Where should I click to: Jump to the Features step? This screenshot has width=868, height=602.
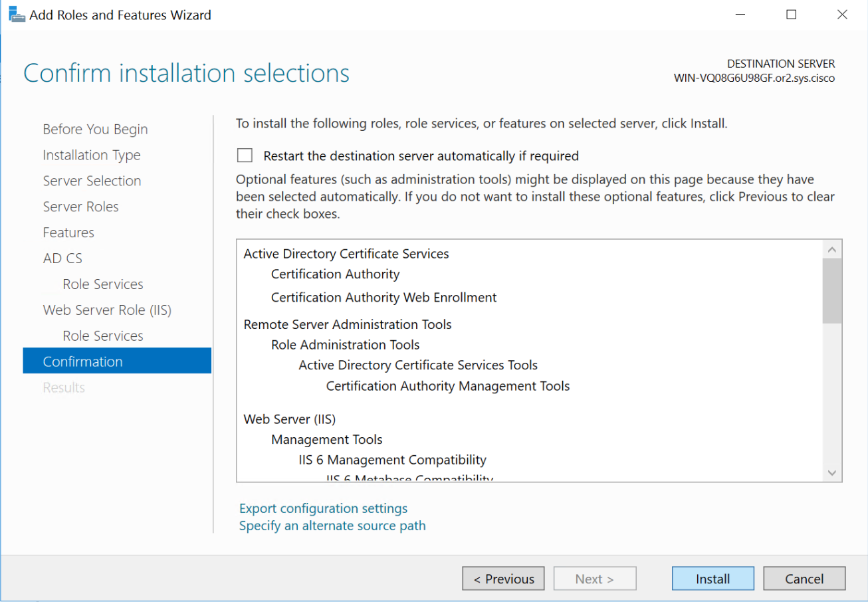68,233
